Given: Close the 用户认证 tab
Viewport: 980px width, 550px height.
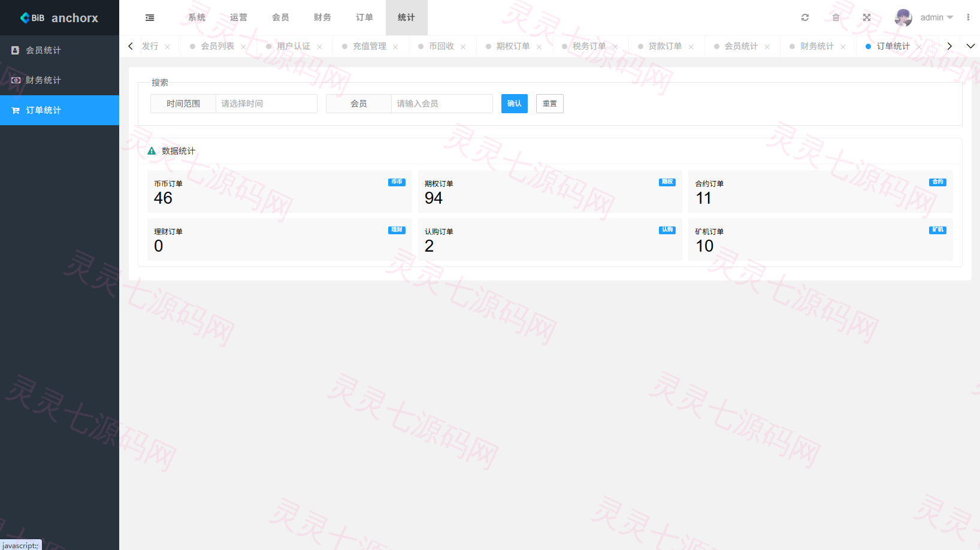Looking at the screenshot, I should coord(319,47).
